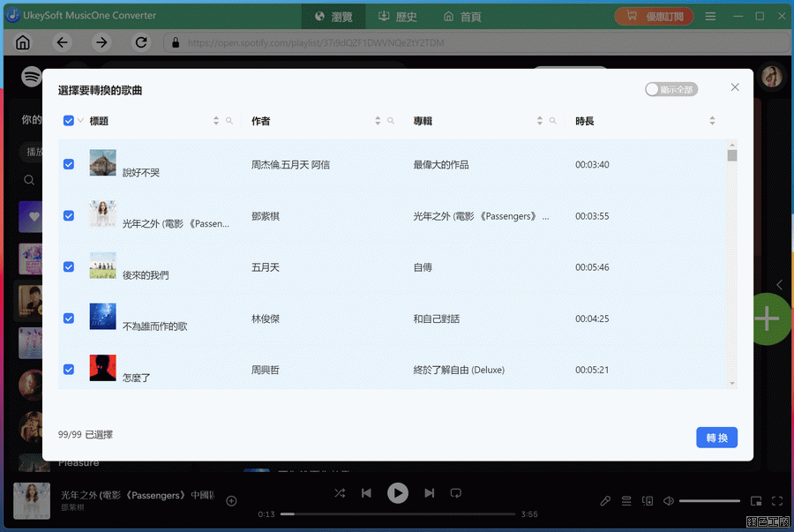Click the search icon in title column
The width and height of the screenshot is (794, 532).
[229, 121]
